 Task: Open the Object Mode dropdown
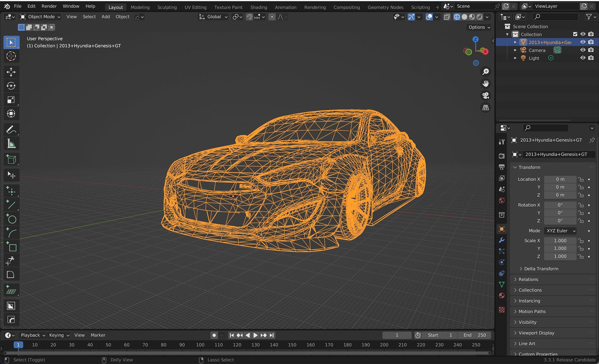tap(40, 17)
